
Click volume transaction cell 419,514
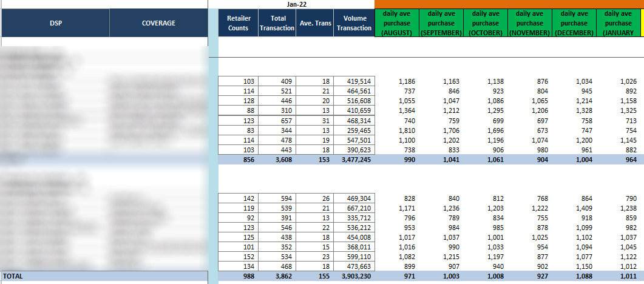(x=354, y=81)
